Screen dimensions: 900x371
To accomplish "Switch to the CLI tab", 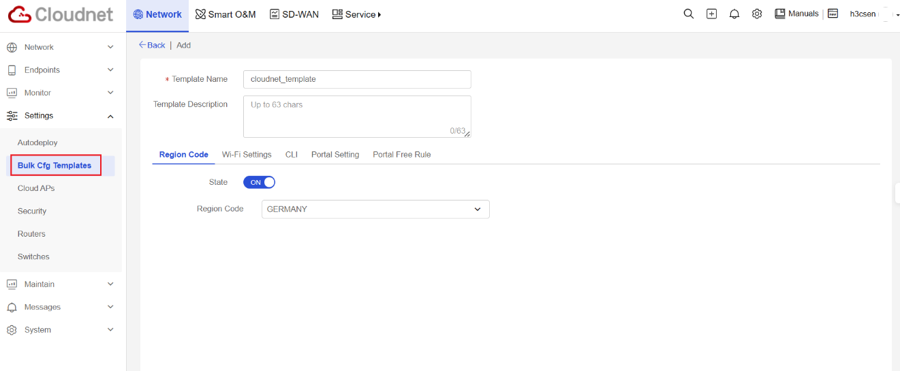I will click(x=292, y=154).
